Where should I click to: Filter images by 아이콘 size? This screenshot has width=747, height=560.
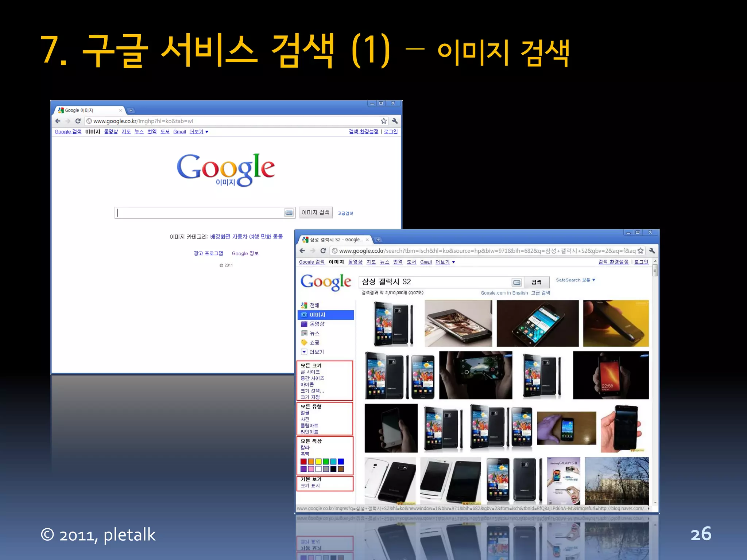click(x=307, y=384)
